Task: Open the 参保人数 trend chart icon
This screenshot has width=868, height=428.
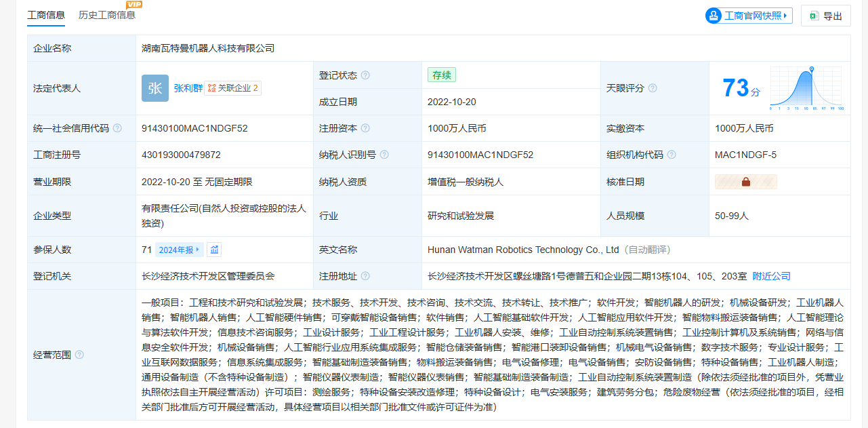Action: (x=214, y=250)
